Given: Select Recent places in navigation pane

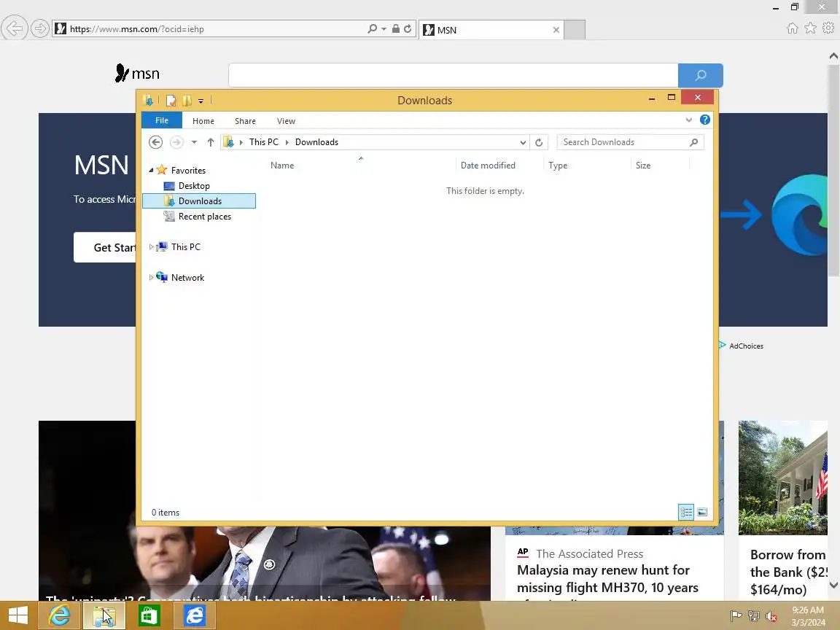Looking at the screenshot, I should tap(204, 217).
